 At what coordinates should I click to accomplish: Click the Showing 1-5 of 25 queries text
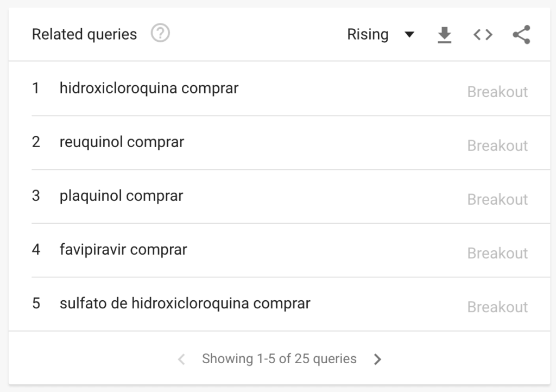[280, 359]
